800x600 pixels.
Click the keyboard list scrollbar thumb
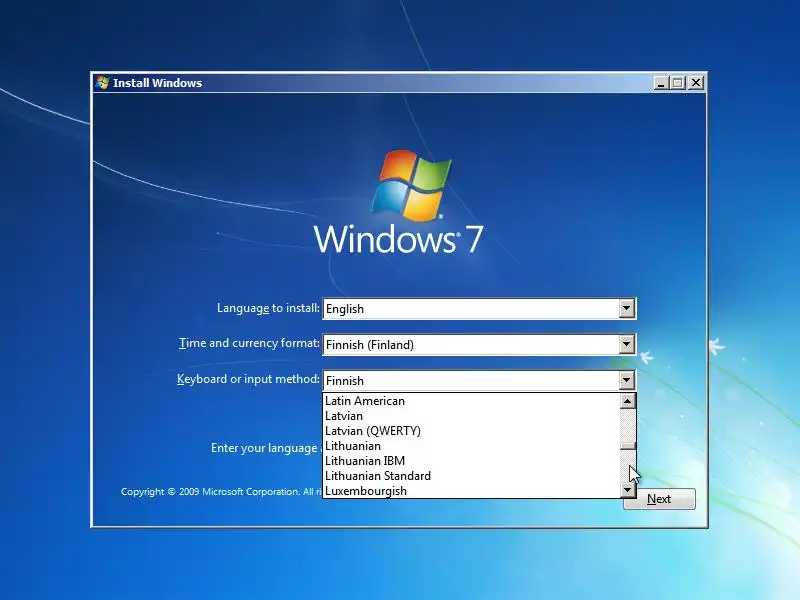tap(628, 446)
